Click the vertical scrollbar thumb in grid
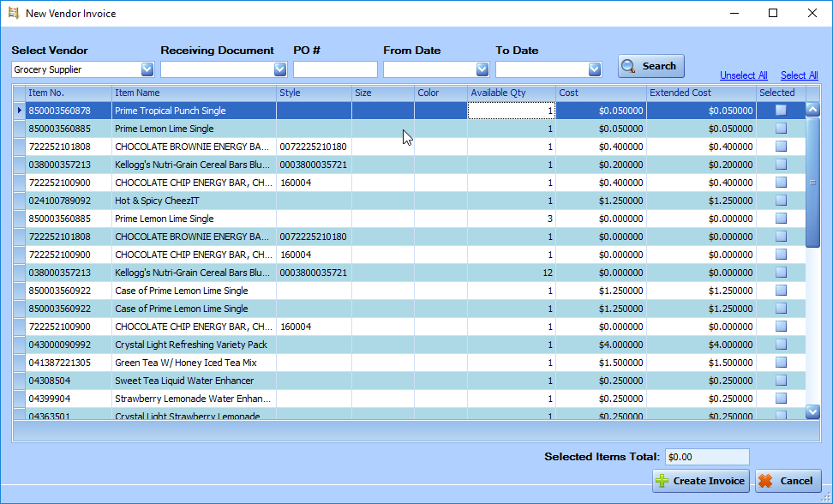This screenshot has height=504, width=833. 812,182
